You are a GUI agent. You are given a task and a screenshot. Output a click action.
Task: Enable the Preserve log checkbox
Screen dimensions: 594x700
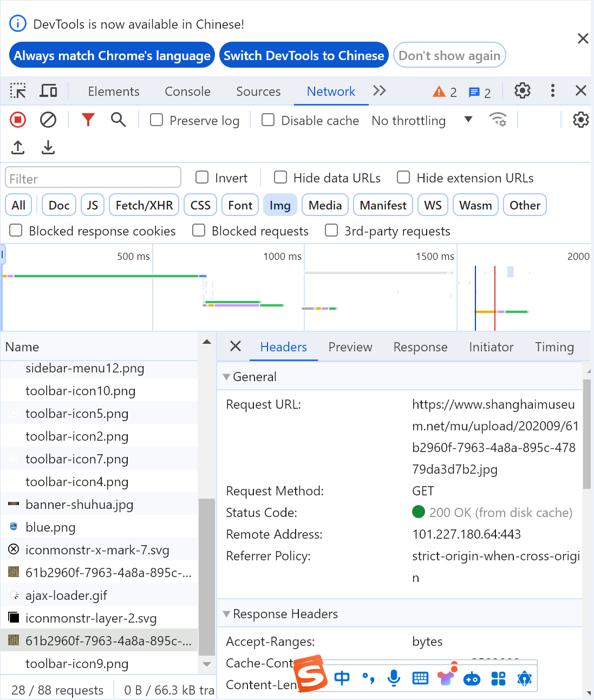pos(156,120)
